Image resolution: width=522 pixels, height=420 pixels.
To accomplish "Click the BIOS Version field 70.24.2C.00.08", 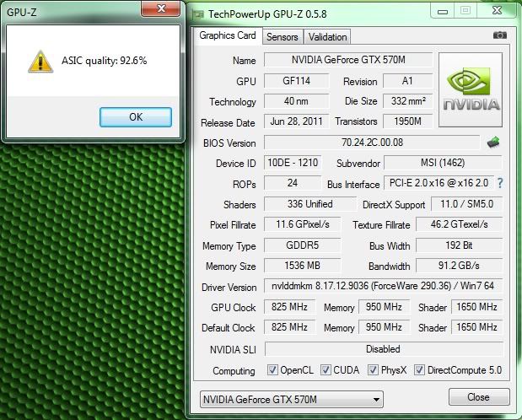I will click(x=372, y=143).
